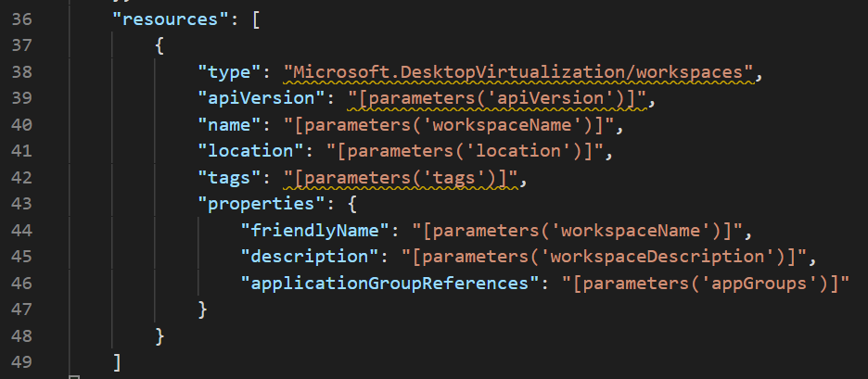Click the "[parameters('tags')]" underlined value
Image resolution: width=868 pixels, height=379 pixels.
click(x=402, y=178)
